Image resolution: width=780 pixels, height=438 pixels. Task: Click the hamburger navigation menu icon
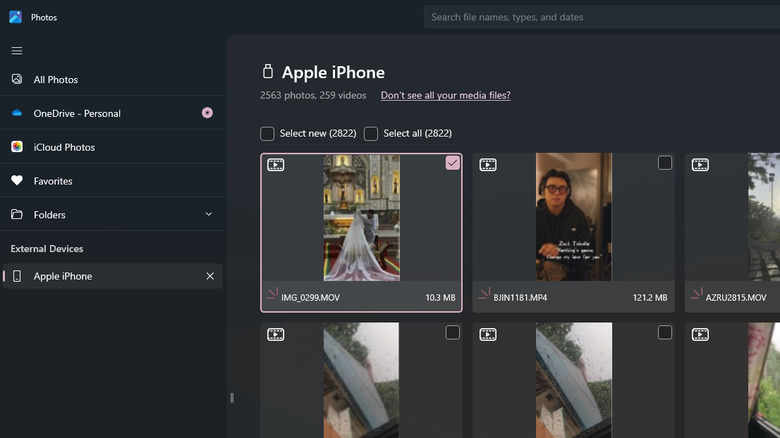(x=17, y=50)
